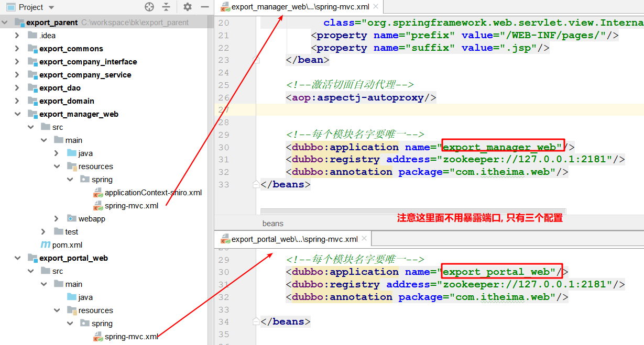Screen dimensions: 644x345
Task: Select export_dao module folder icon
Action: 32,88
